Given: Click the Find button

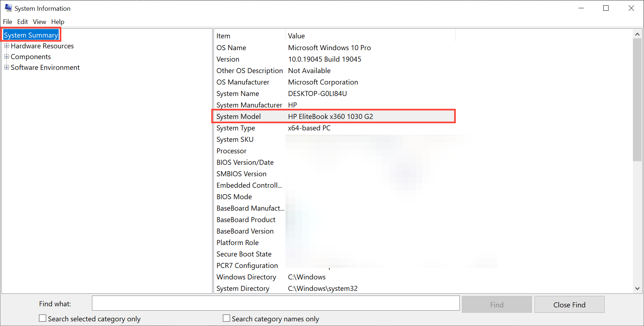Looking at the screenshot, I should pos(497,304).
